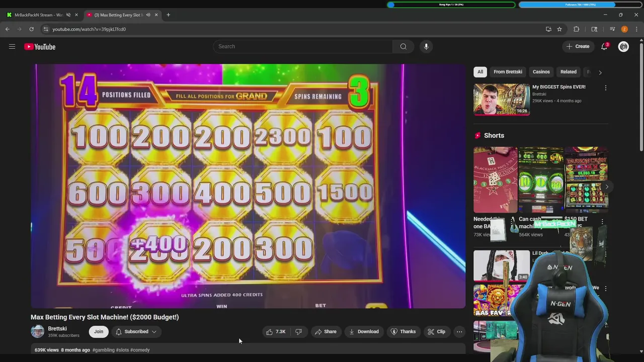
Task: Expand the Subscribed notification dropdown
Action: (x=135, y=331)
